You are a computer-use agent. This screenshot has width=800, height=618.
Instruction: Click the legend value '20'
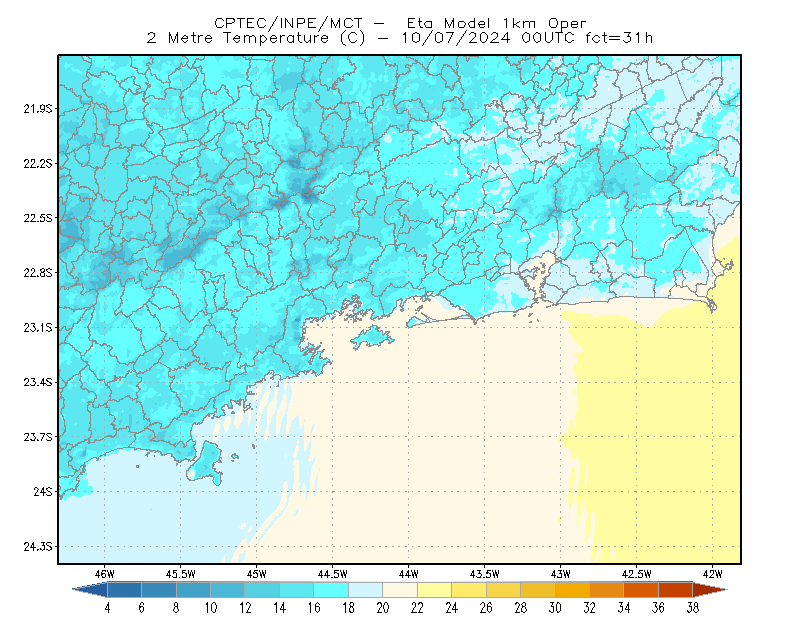point(383,608)
